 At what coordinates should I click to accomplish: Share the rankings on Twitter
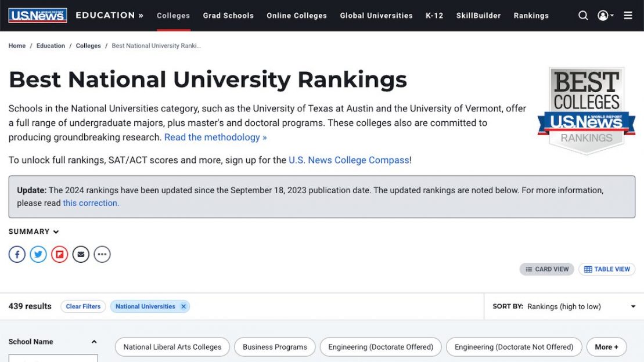38,254
